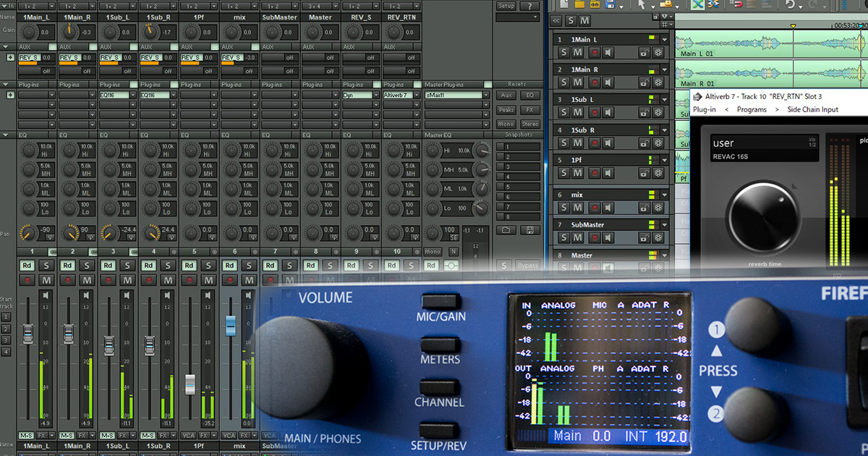Viewport: 868px width, 456px height.
Task: Save mixer snapshot with floppy disk icon
Action: pos(530,230)
